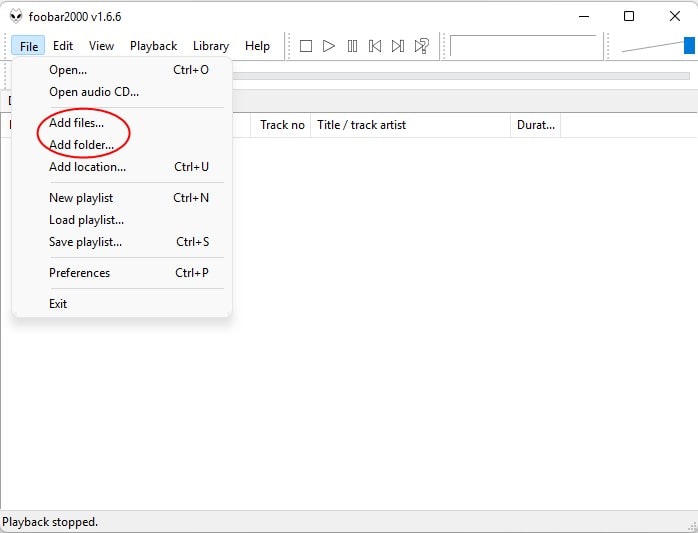The image size is (698, 533).
Task: Adjust the volume slider handle
Action: pyautogui.click(x=689, y=45)
